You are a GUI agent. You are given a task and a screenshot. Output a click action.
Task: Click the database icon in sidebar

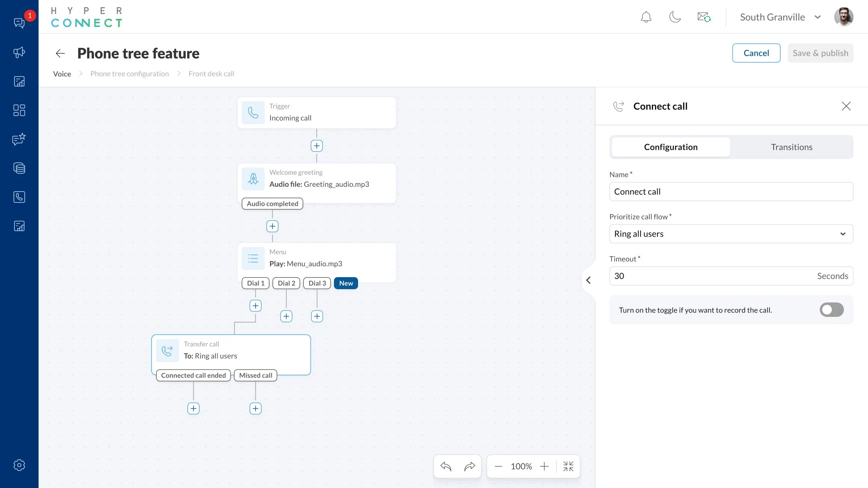19,168
